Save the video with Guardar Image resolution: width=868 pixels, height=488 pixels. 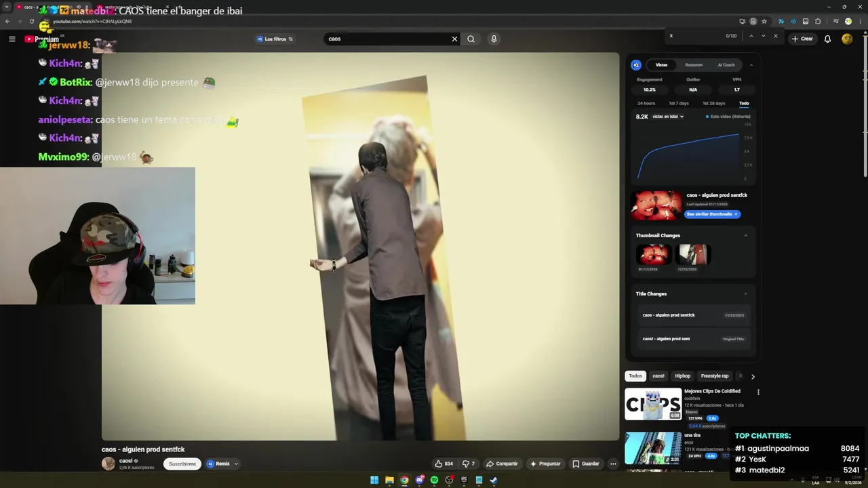586,464
